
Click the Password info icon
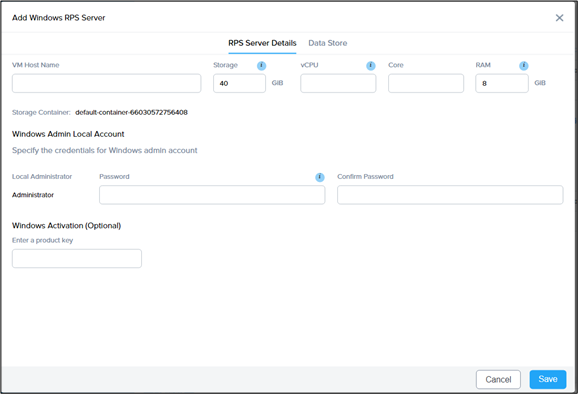[320, 177]
